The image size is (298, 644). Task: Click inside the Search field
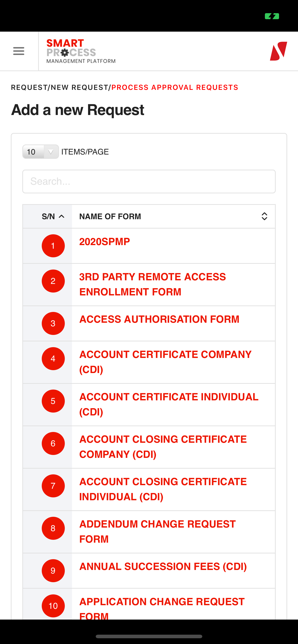pos(149,181)
